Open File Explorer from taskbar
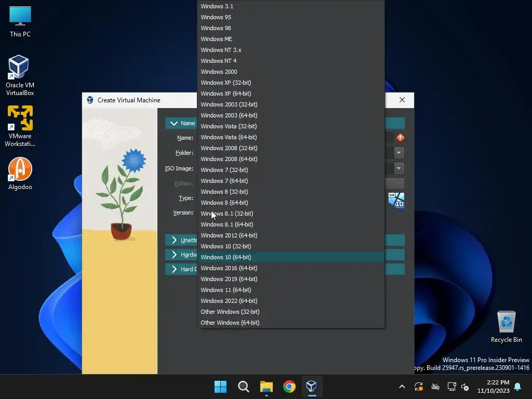This screenshot has height=399, width=532. point(267,387)
